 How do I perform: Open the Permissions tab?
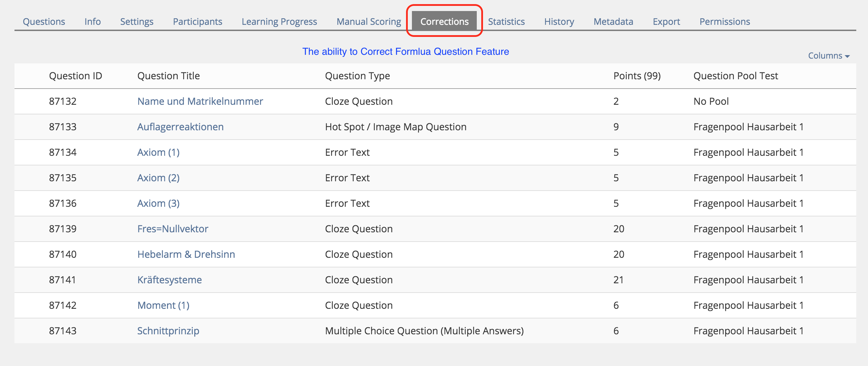click(724, 21)
